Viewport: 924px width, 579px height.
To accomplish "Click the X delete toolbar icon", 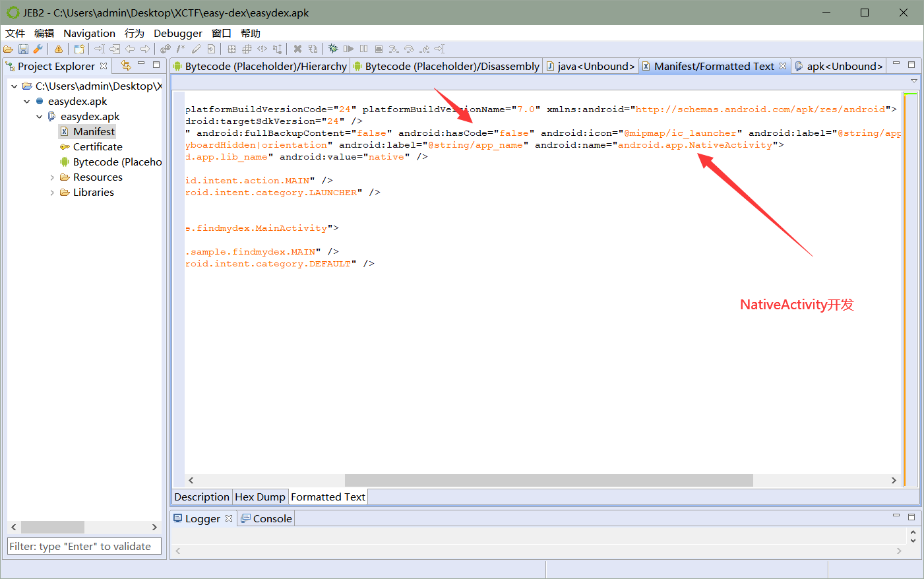I will point(297,49).
